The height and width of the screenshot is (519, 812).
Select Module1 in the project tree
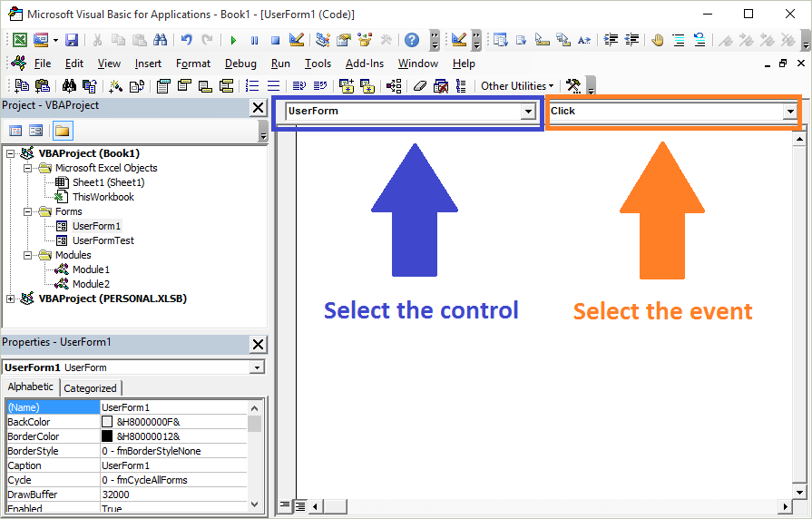click(x=91, y=269)
